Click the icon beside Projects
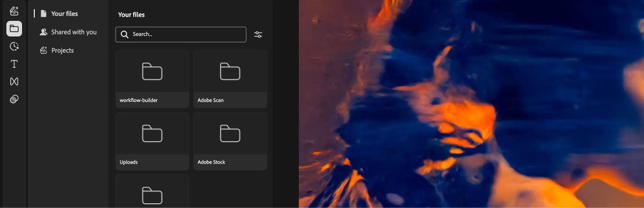644x208 pixels. 43,50
